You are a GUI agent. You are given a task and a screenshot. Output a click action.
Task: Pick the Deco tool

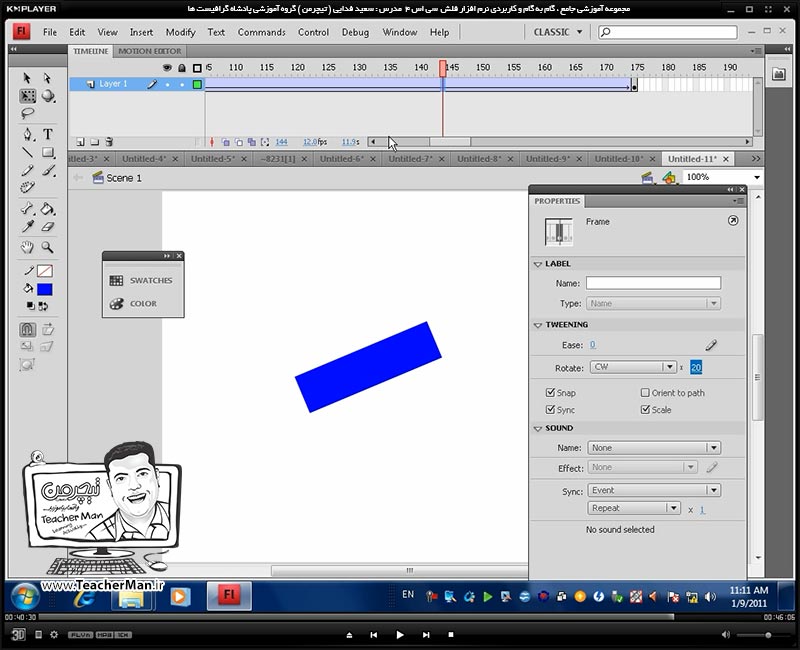pos(28,188)
